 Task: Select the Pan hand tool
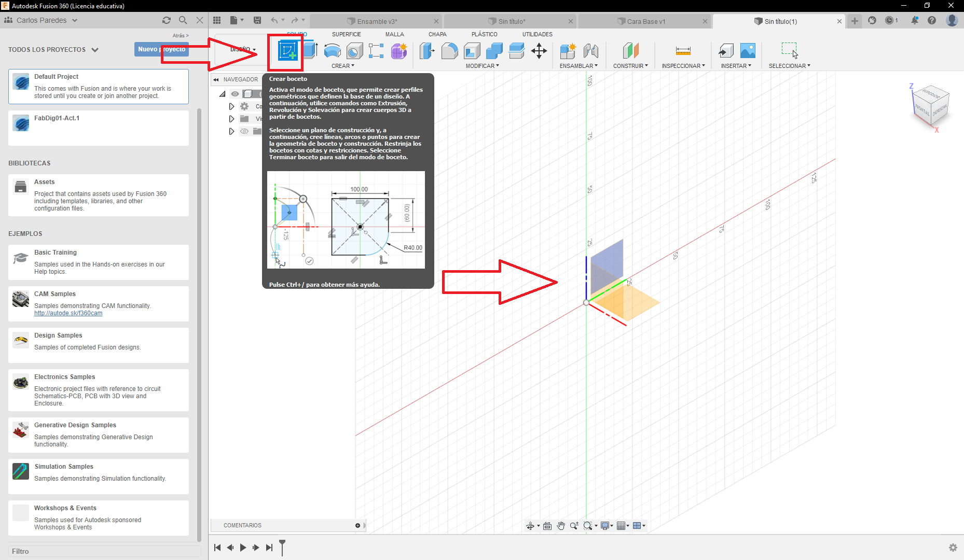pyautogui.click(x=561, y=526)
